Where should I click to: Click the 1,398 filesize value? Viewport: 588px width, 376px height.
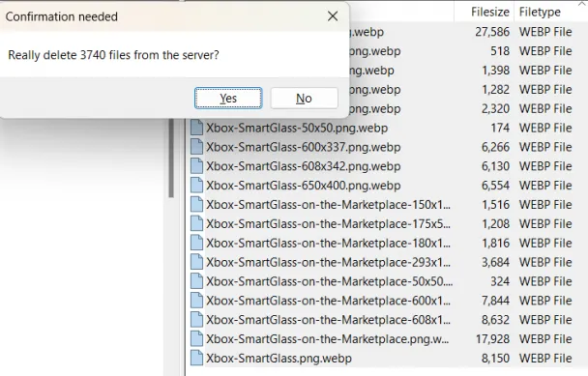coord(495,71)
